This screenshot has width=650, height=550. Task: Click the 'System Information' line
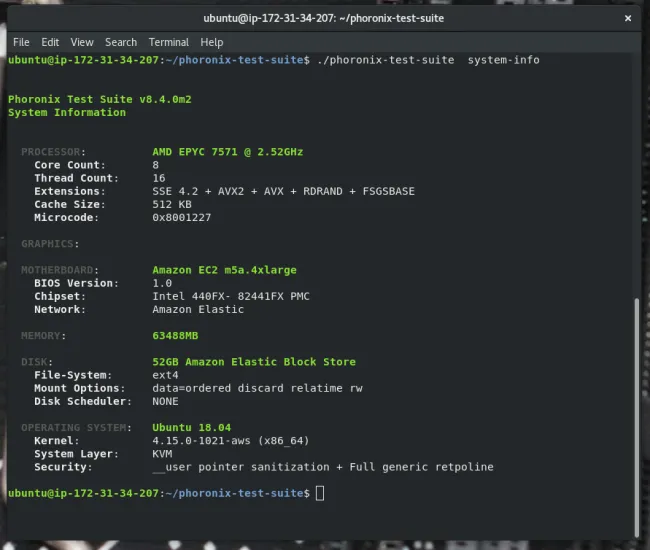click(x=67, y=113)
